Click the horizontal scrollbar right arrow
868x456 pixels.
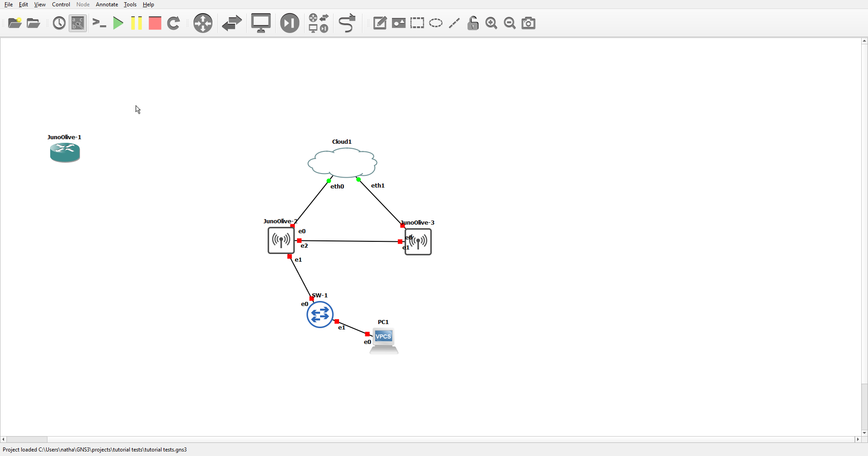(x=858, y=439)
